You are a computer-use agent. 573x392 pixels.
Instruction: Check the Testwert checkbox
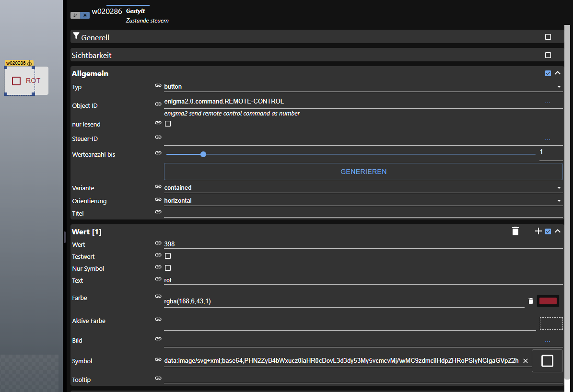pos(168,256)
